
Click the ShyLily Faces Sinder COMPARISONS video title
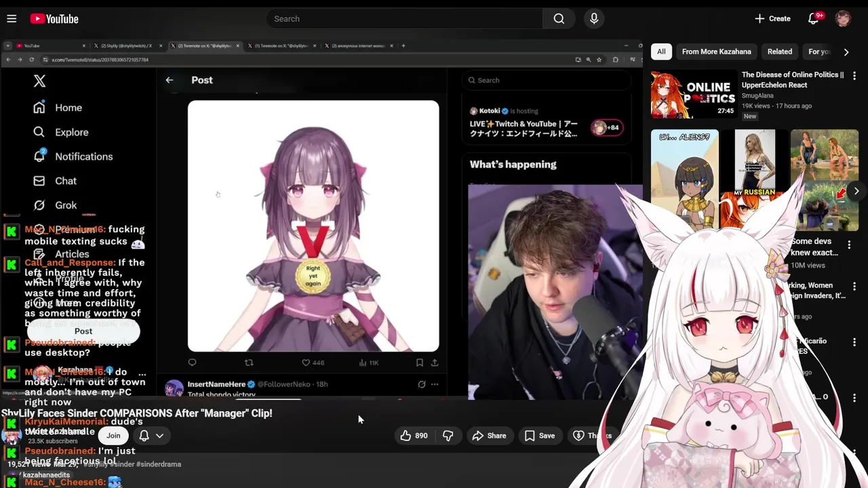tap(137, 413)
